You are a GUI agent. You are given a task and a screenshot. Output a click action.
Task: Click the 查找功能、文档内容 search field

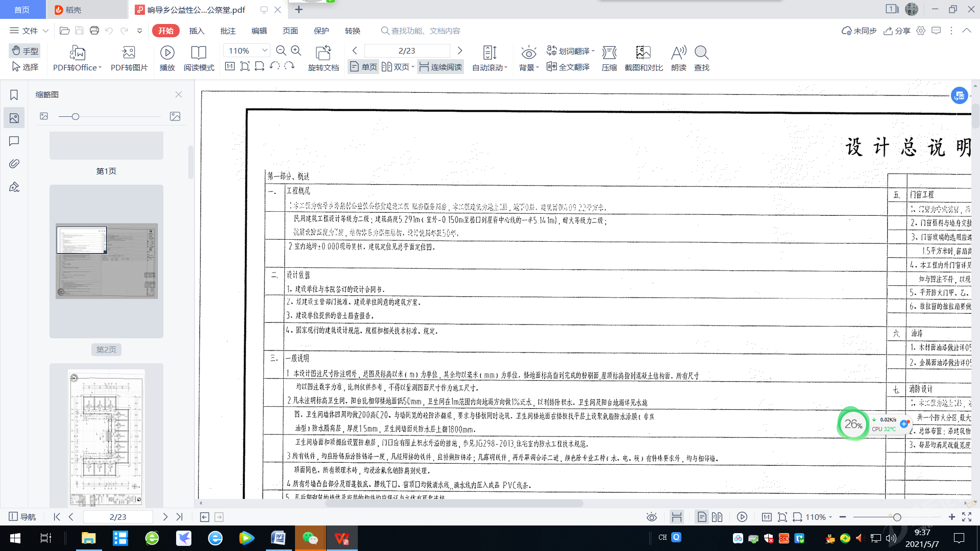(421, 31)
